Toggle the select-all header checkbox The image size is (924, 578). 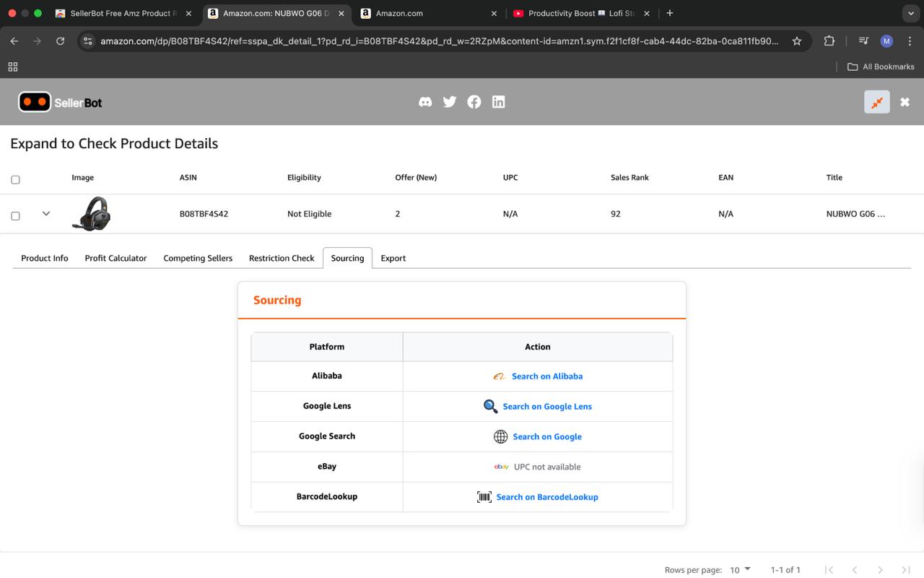[15, 179]
